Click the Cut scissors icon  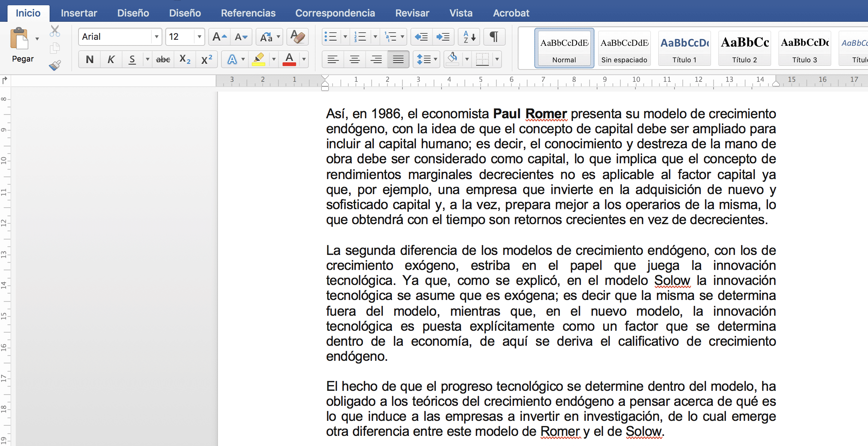[55, 31]
